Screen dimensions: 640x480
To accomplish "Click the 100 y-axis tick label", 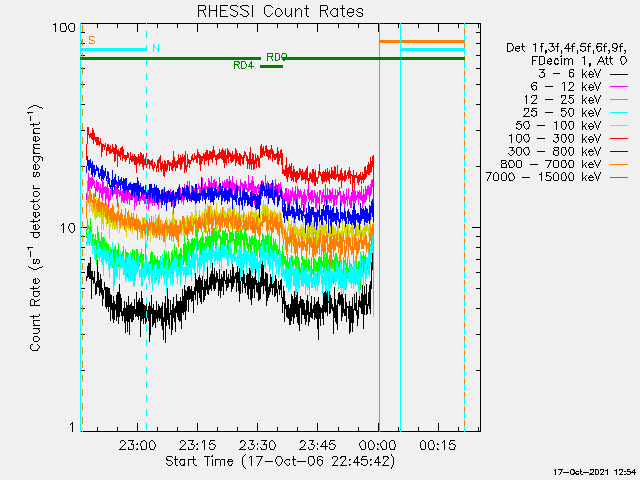I will (x=64, y=28).
